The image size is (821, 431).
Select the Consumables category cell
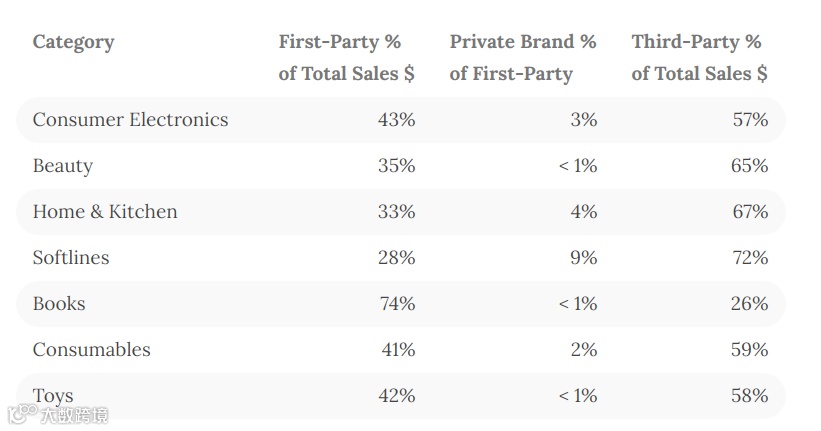click(x=92, y=350)
